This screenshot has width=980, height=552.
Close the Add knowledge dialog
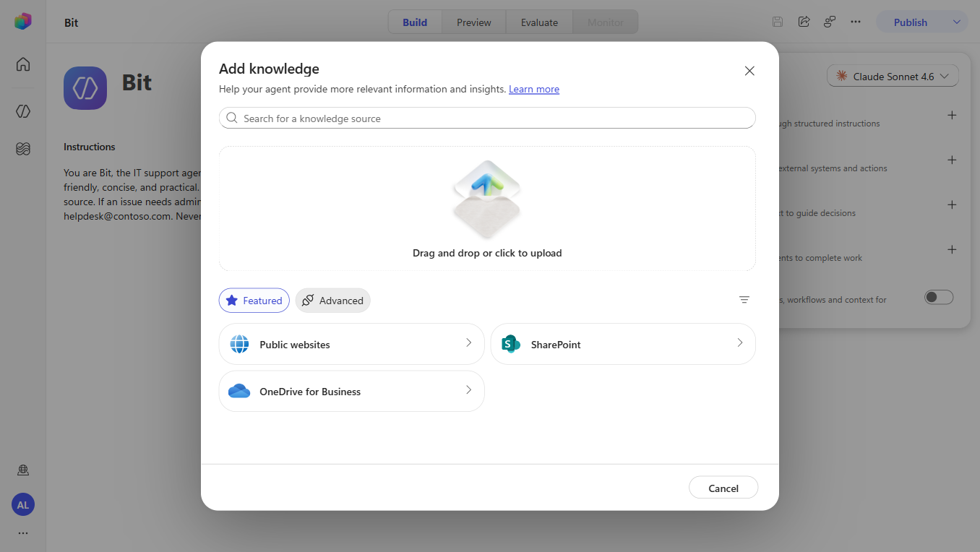749,71
